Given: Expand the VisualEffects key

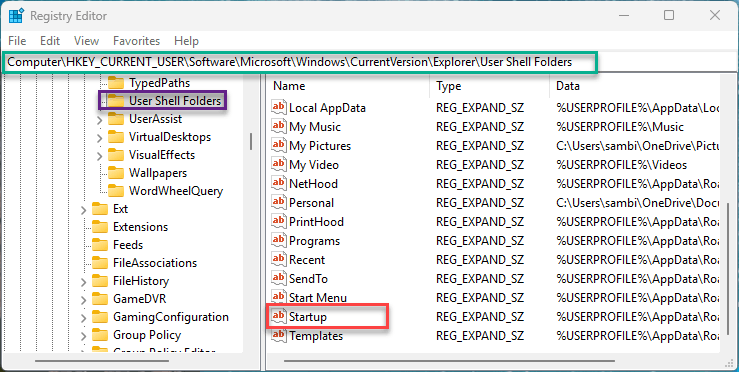Looking at the screenshot, I should pyautogui.click(x=99, y=156).
